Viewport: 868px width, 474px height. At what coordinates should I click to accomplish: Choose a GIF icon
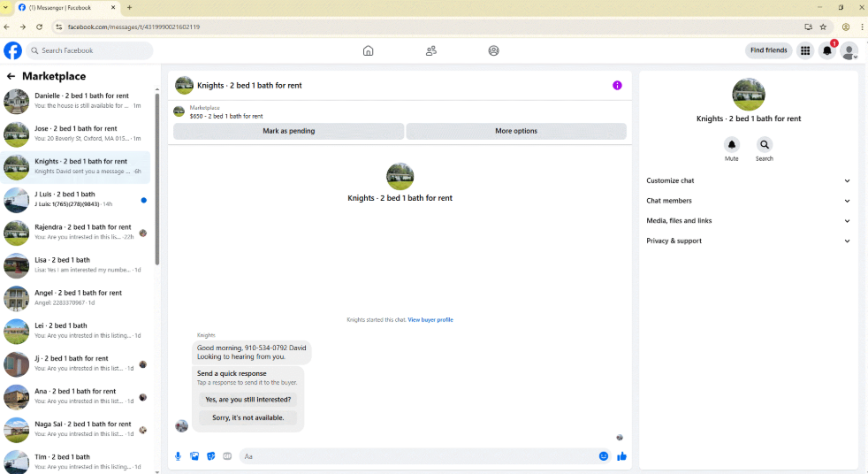point(227,456)
